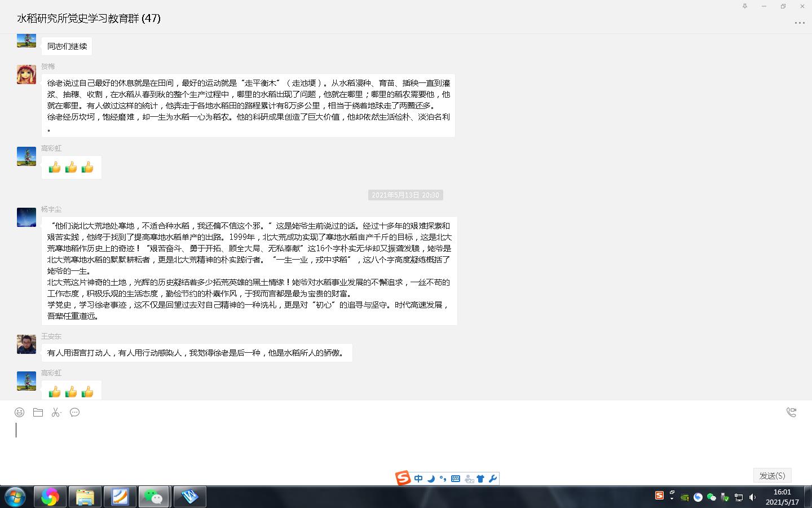Open IME toolbox wrench icon
Image resolution: width=812 pixels, height=508 pixels.
[493, 479]
